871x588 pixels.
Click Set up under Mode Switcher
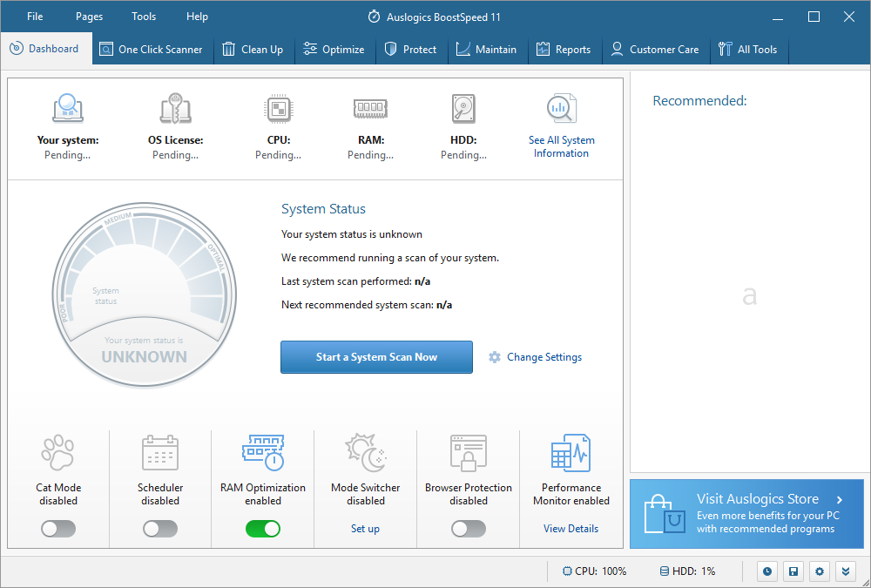(x=365, y=529)
